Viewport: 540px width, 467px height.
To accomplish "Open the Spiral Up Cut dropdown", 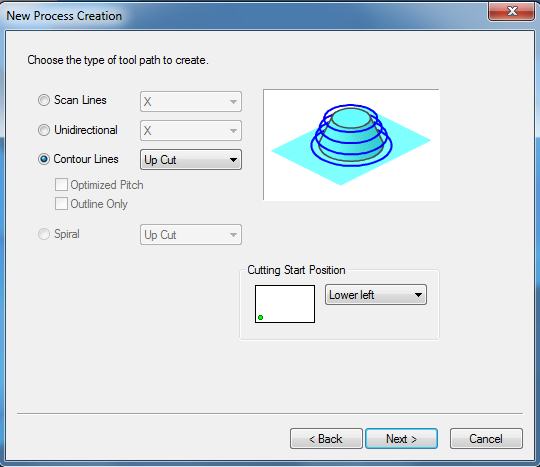I will (x=191, y=235).
